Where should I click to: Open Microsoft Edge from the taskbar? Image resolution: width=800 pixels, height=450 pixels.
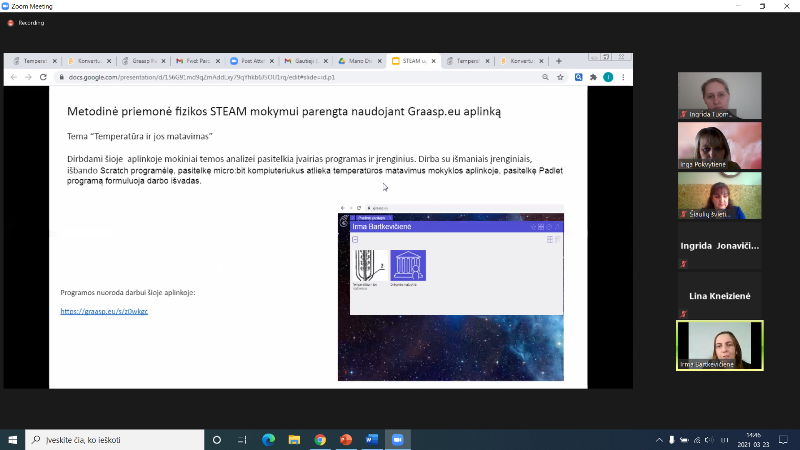pos(268,440)
